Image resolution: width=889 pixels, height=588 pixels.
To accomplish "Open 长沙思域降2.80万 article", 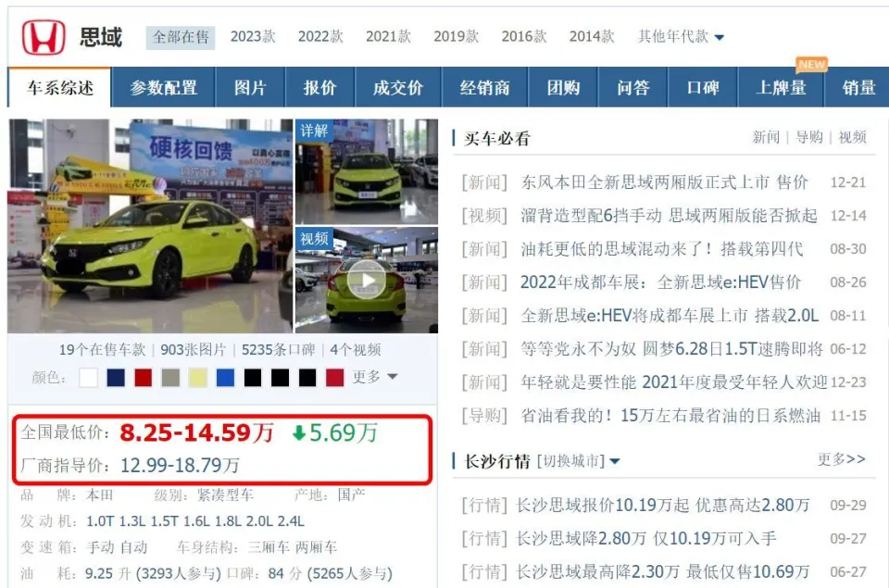I will click(645, 539).
